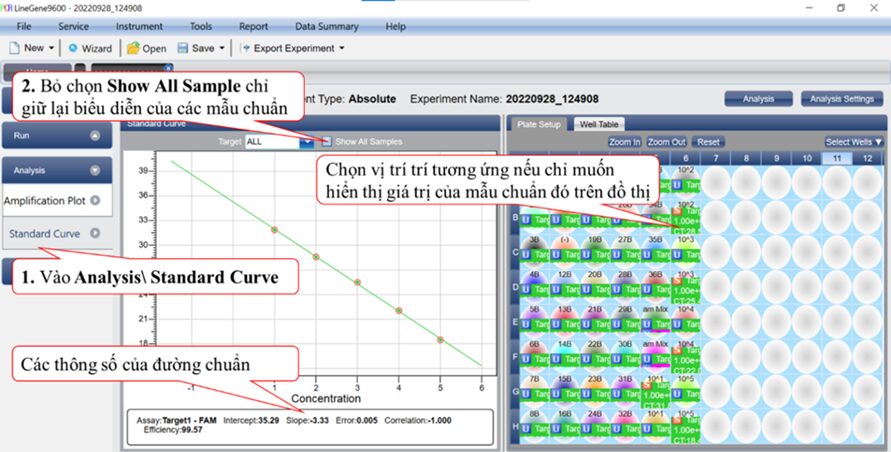Click the Open folder icon

tap(133, 48)
